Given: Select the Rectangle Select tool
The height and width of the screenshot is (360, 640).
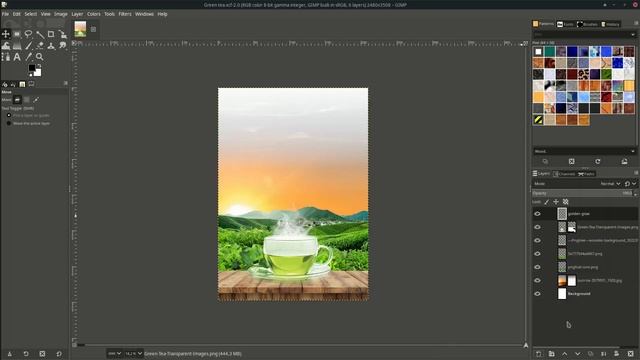Looking at the screenshot, I should tap(17, 34).
